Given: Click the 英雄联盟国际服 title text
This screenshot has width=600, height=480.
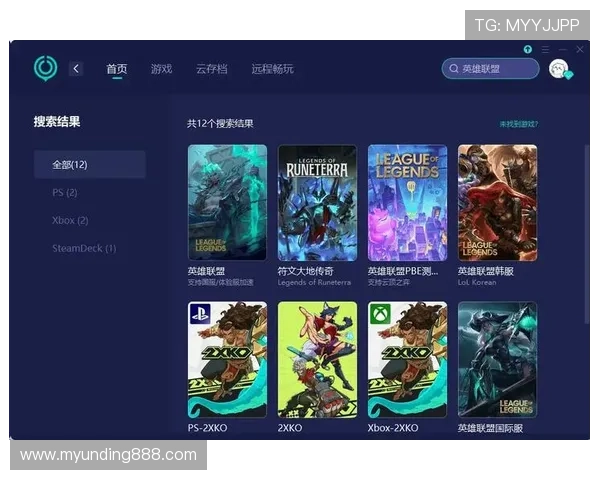Looking at the screenshot, I should pyautogui.click(x=490, y=428).
